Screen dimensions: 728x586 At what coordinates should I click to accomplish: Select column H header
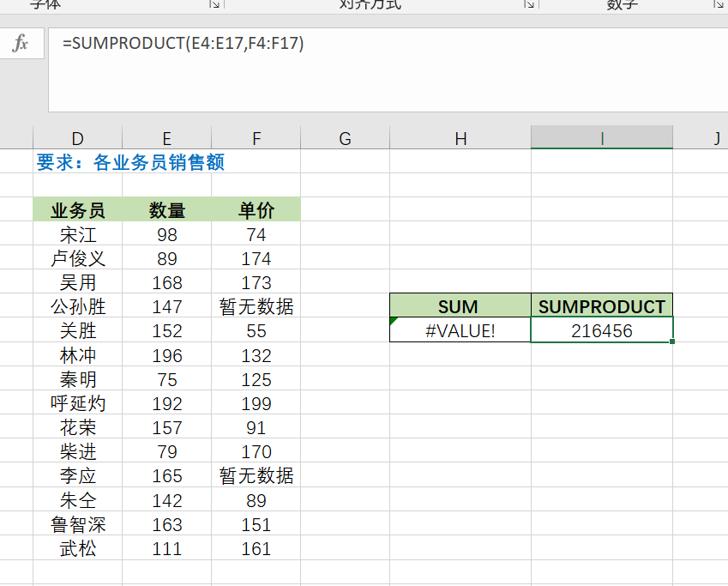pos(460,138)
